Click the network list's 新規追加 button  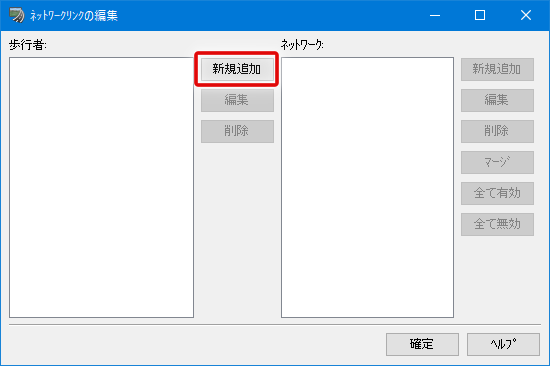point(497,69)
